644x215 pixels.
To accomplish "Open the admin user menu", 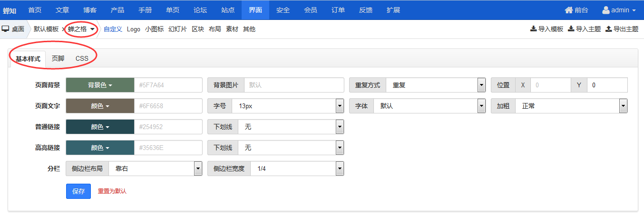I will (619, 10).
